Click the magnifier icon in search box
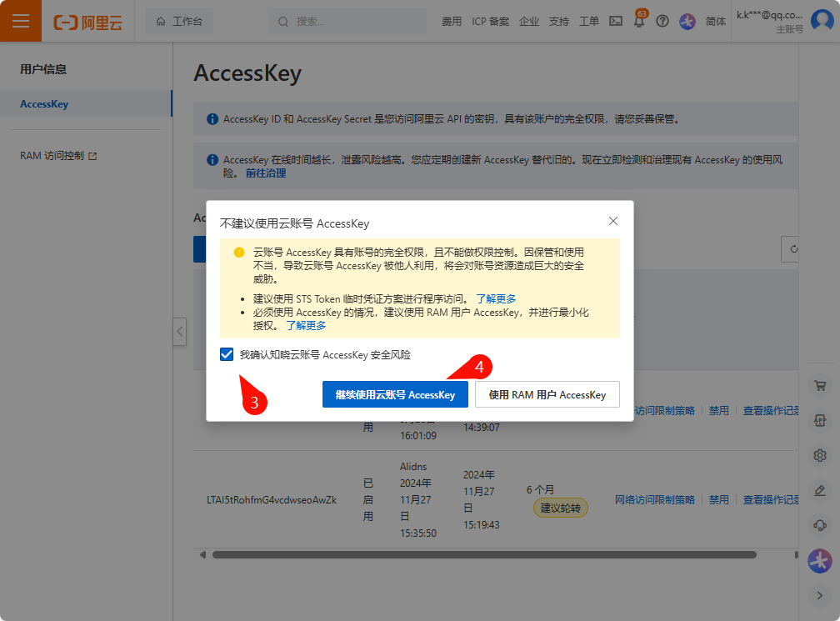840x621 pixels. coord(283,22)
